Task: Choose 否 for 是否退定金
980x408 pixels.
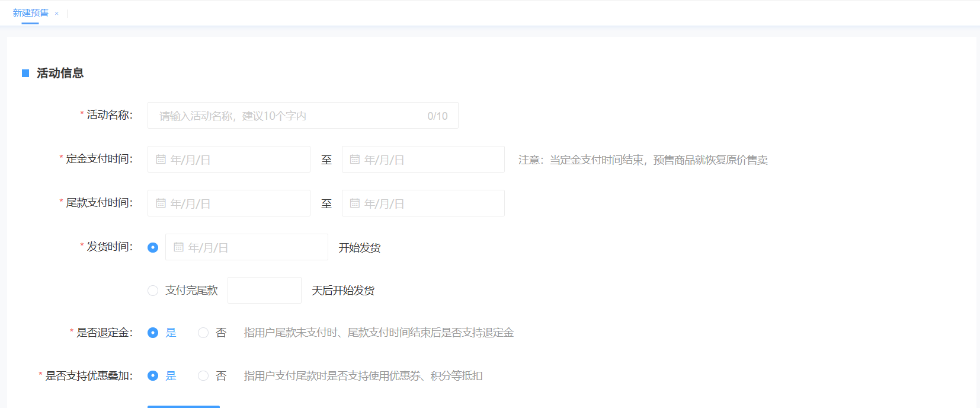Action: 203,333
